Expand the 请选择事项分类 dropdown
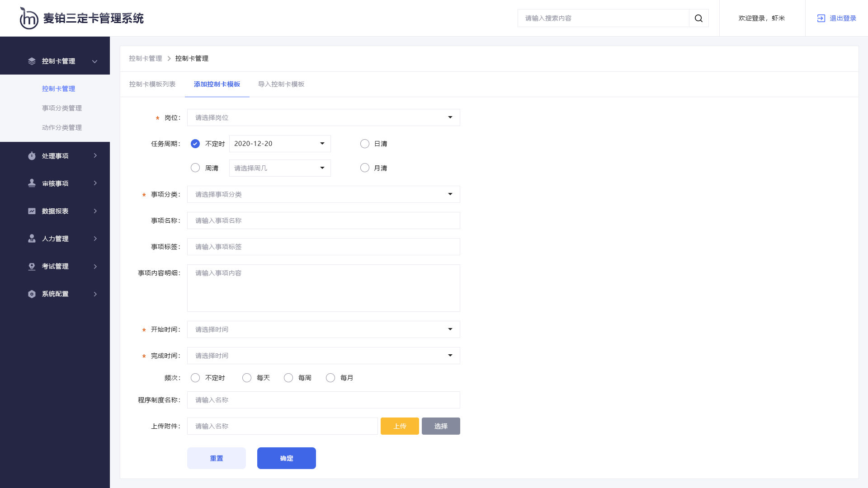 pyautogui.click(x=323, y=194)
